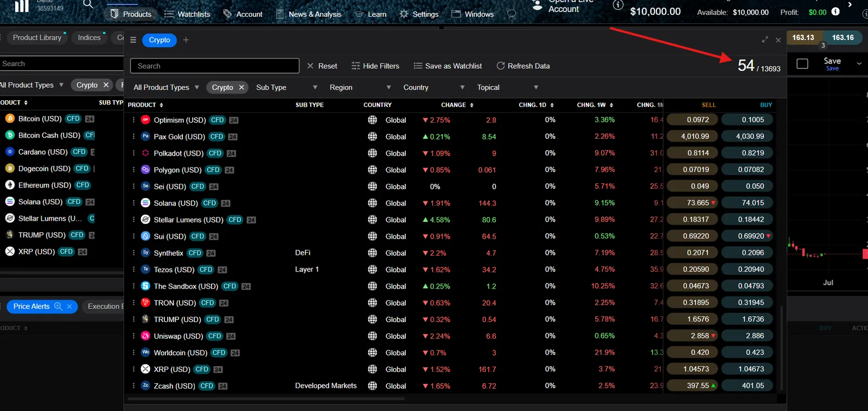Select the Crypto tab pill
868x411 pixels.
pos(159,40)
